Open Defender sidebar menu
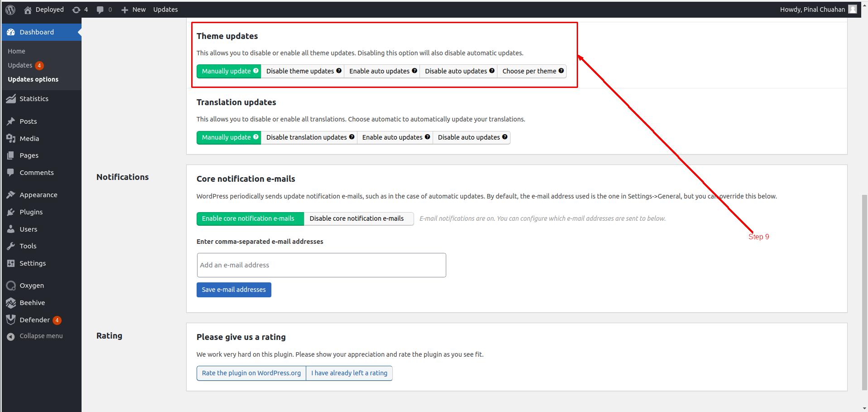The width and height of the screenshot is (868, 412). click(41, 320)
